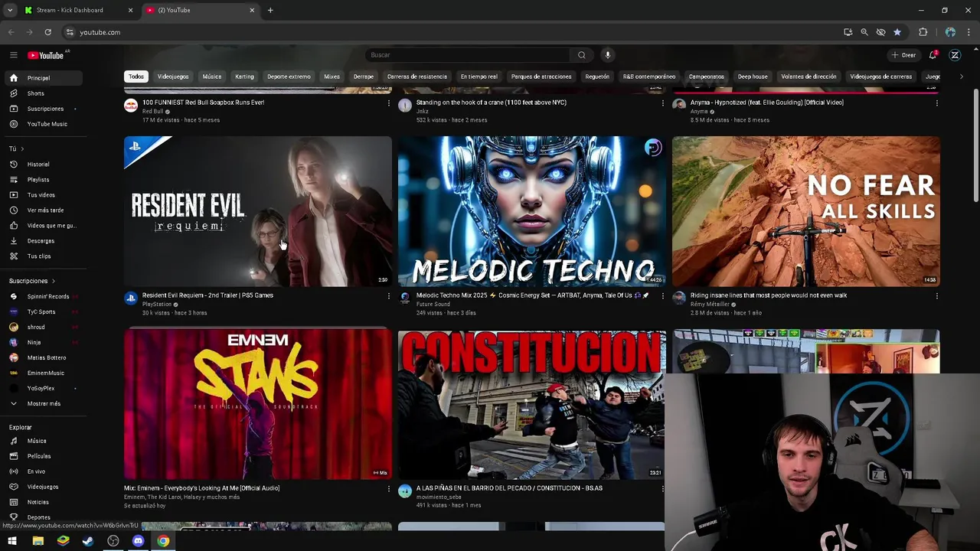This screenshot has width=980, height=551.
Task: Open a new Chrome tab
Action: [270, 10]
